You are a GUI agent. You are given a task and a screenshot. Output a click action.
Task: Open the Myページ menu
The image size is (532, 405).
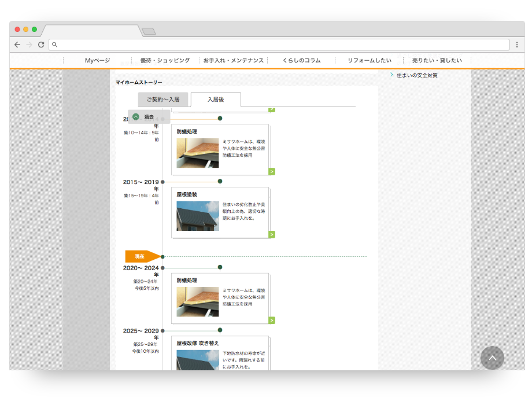click(x=97, y=60)
